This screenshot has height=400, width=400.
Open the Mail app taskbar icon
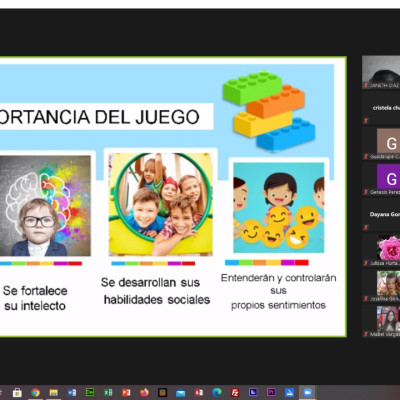[x=180, y=393]
